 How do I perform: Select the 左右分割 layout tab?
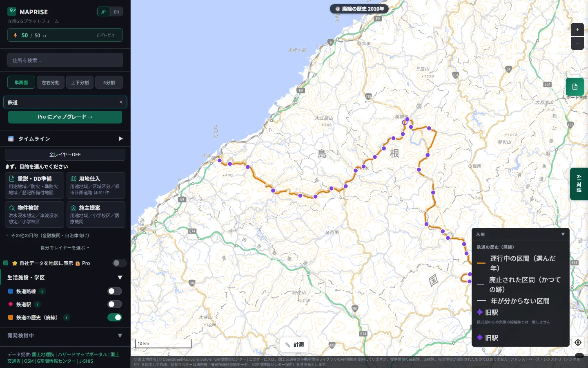[x=51, y=82]
